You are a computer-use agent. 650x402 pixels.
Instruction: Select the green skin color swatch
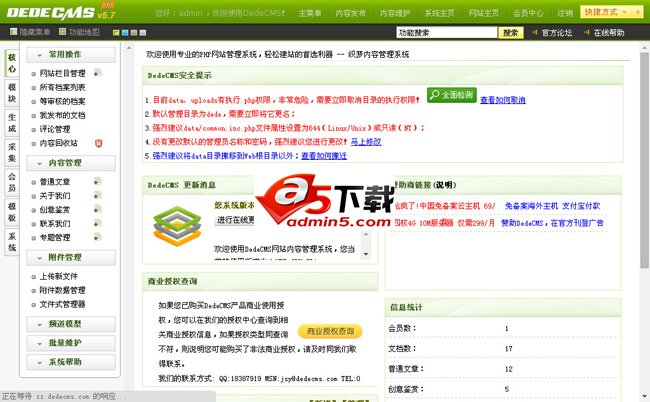click(116, 33)
